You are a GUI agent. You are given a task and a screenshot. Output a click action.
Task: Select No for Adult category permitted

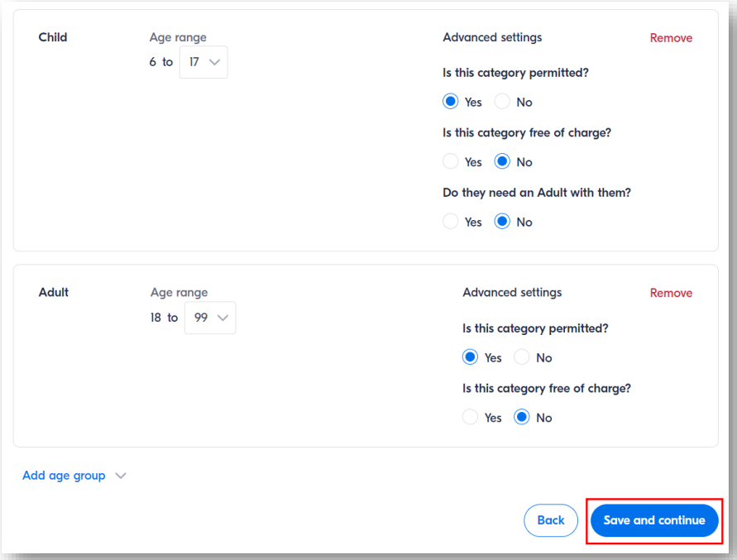[x=522, y=357]
